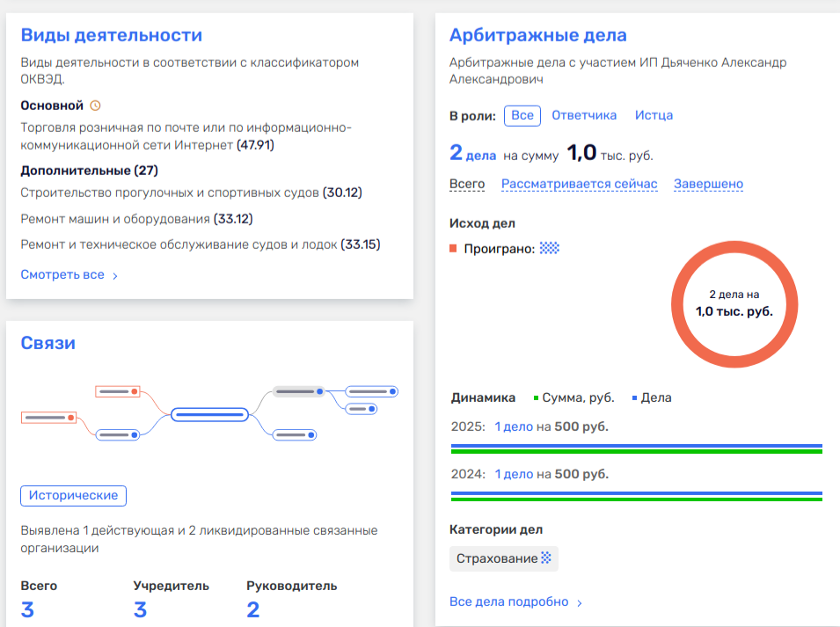This screenshot has width=840, height=627.
Task: Click Ремонт машин и оборудования (33.12) text
Action: point(136,219)
